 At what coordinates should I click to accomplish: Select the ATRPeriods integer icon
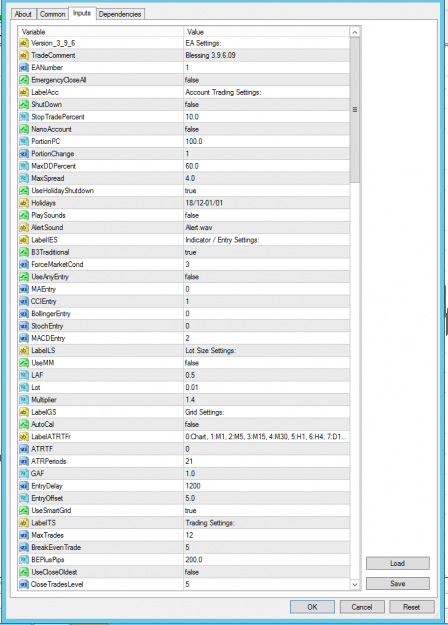coord(24,461)
